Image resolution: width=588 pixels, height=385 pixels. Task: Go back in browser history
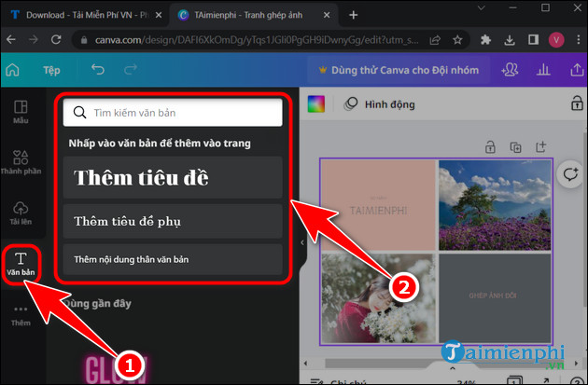coord(11,39)
